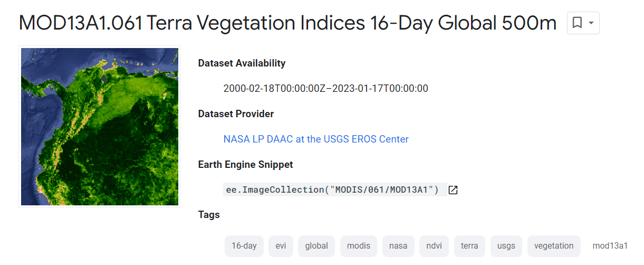Open the vegetation map thumbnail image
The image size is (644, 265).
100,127
